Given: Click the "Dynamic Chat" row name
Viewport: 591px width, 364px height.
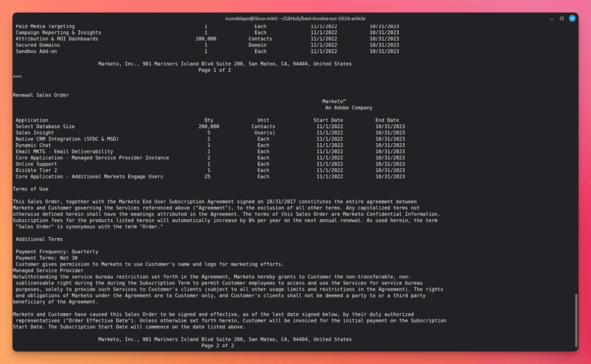Looking at the screenshot, I should [33, 145].
